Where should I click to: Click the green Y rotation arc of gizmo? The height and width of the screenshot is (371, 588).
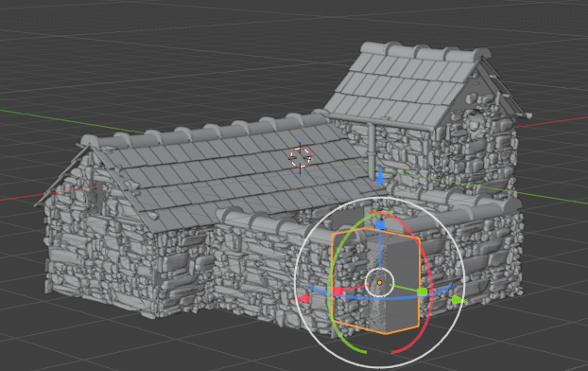330,286
